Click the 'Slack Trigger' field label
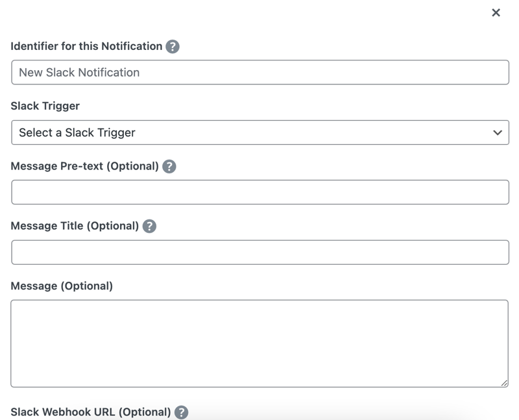The width and height of the screenshot is (519, 420). pyautogui.click(x=45, y=106)
